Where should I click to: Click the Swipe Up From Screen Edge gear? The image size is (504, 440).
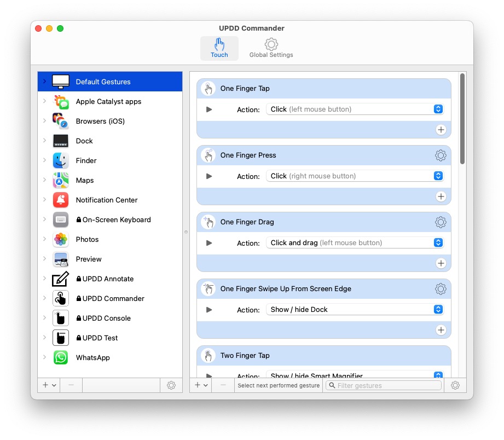point(441,289)
